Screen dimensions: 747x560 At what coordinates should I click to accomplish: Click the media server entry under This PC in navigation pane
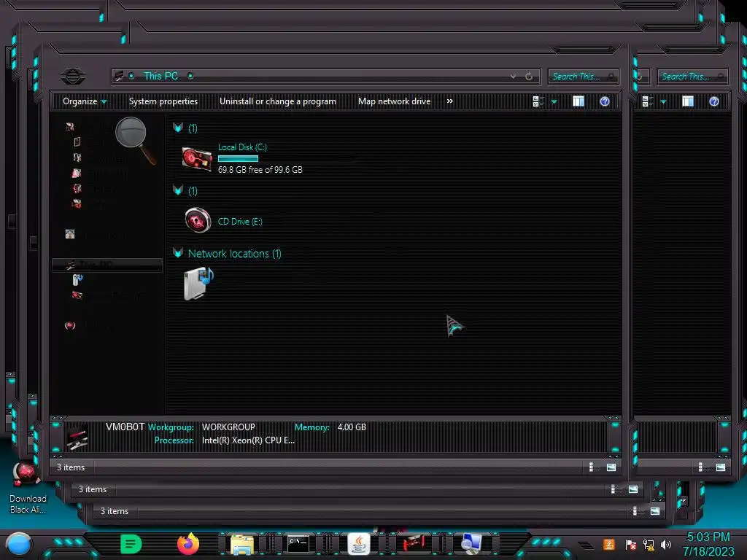pyautogui.click(x=77, y=279)
